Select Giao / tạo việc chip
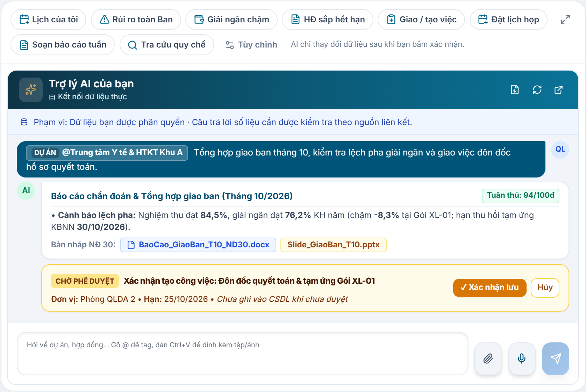This screenshot has height=392, width=586. [x=421, y=20]
